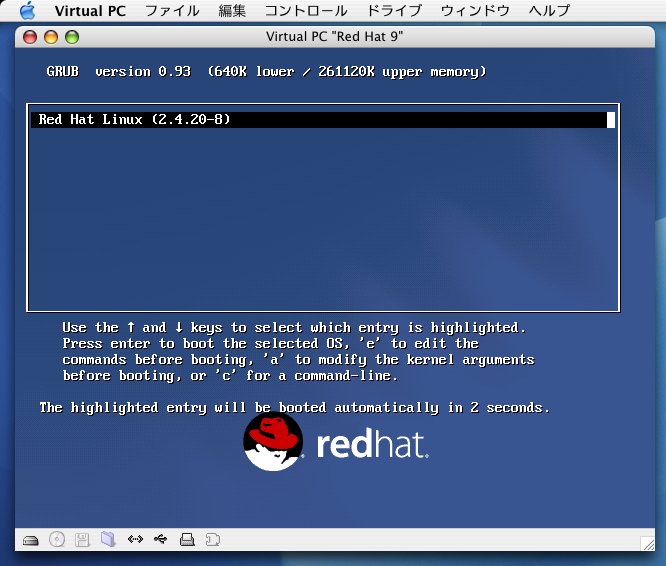The image size is (666, 566).
Task: Open the Virtual PC application menu
Action: pos(90,11)
